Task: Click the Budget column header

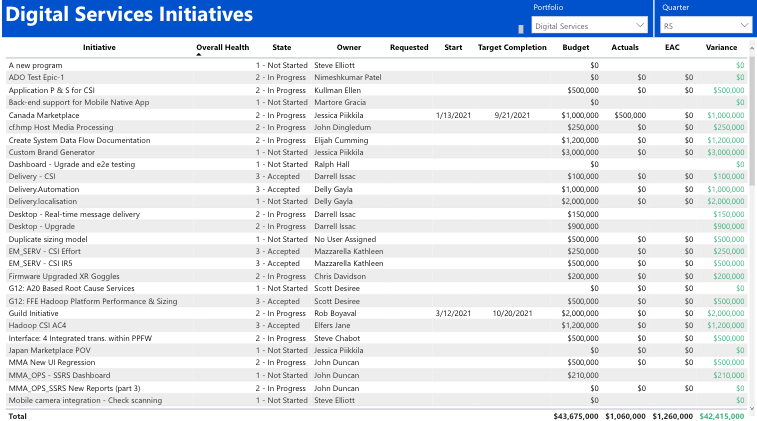Action: coord(575,47)
